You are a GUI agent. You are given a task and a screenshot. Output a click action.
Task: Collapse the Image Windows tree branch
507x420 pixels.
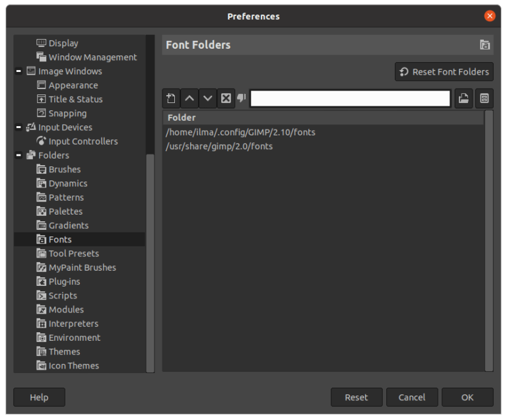click(18, 71)
